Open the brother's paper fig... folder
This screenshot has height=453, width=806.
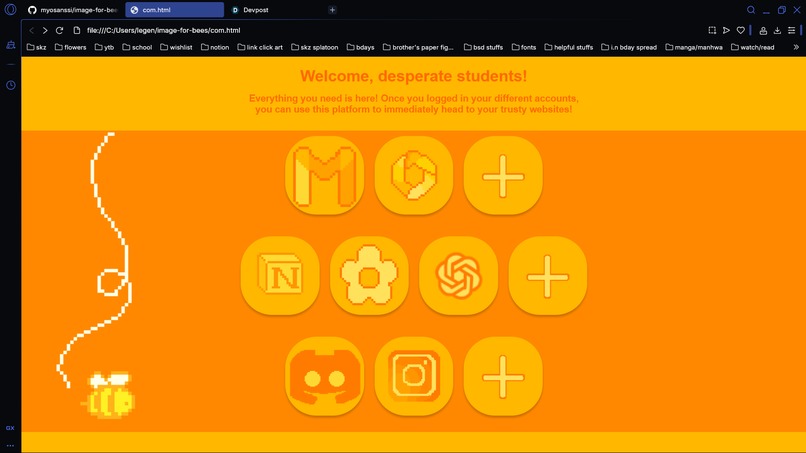coord(418,47)
